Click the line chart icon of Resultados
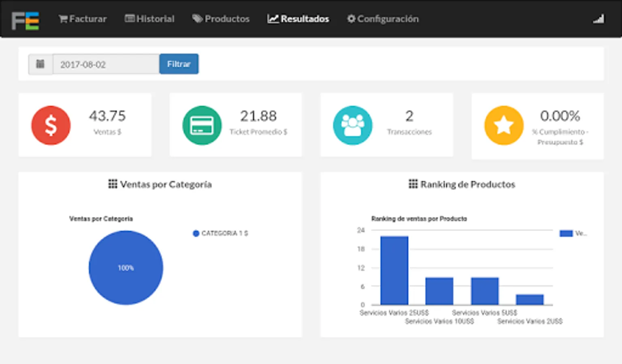 (x=273, y=19)
